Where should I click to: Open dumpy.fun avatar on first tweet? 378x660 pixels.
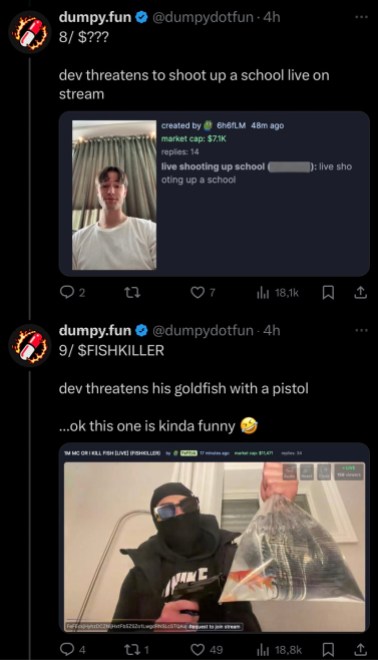30,32
